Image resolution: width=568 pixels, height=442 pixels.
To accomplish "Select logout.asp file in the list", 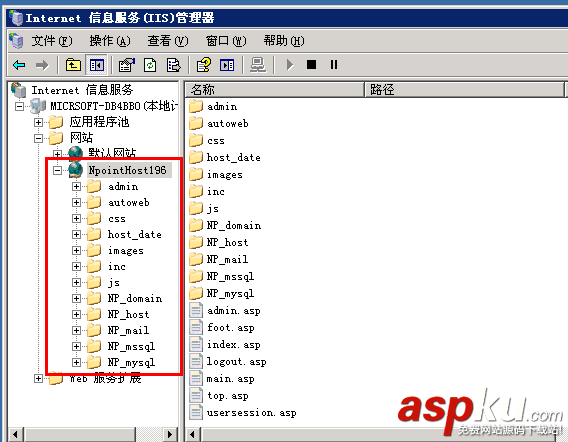I will [x=236, y=362].
